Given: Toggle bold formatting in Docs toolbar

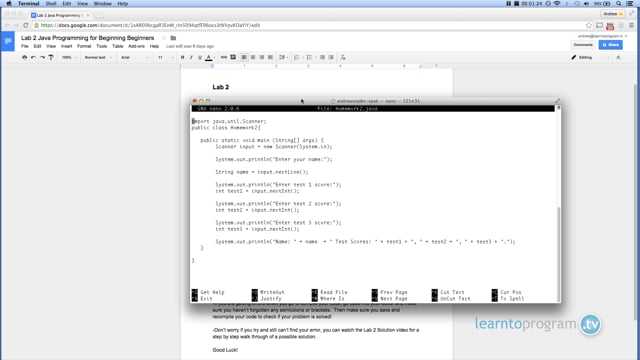Looking at the screenshot, I should [x=182, y=58].
